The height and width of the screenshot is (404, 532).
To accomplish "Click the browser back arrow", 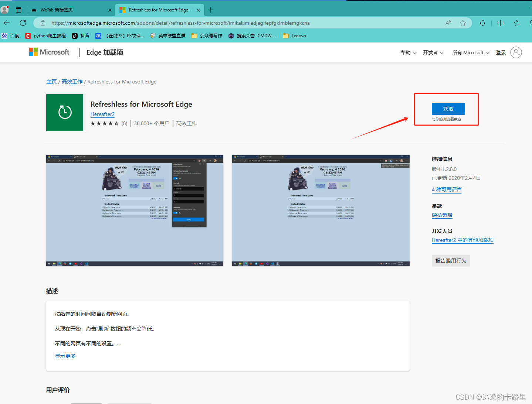I will pyautogui.click(x=7, y=23).
